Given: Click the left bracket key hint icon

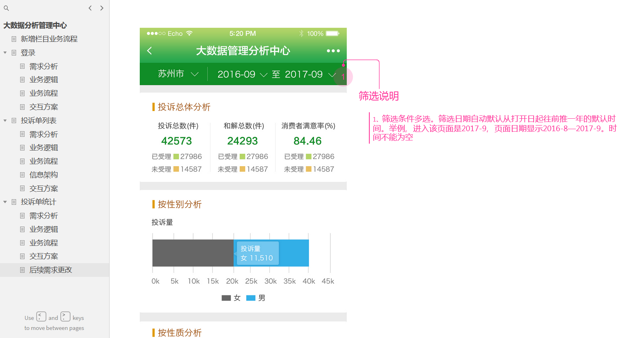Looking at the screenshot, I should tap(41, 317).
